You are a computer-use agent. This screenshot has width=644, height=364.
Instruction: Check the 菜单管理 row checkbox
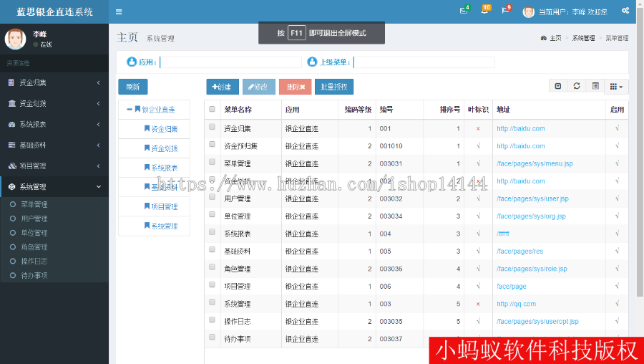point(212,162)
